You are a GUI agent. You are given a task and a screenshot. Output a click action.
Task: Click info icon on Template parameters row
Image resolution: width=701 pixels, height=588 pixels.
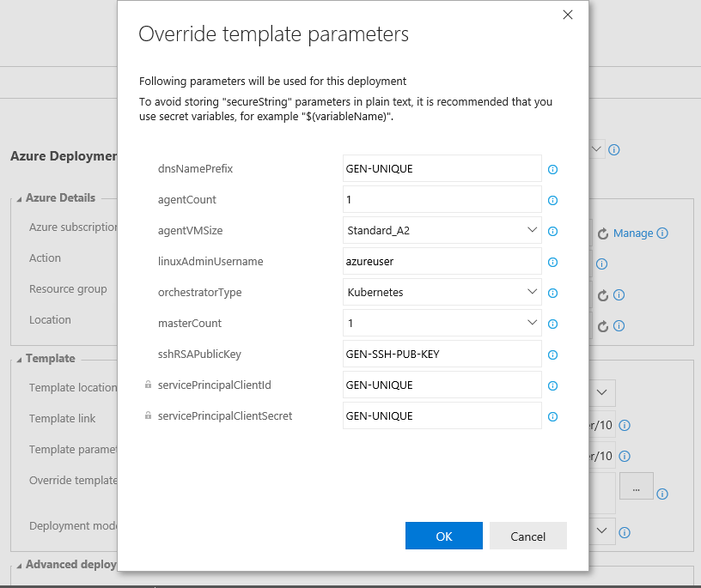(x=625, y=456)
